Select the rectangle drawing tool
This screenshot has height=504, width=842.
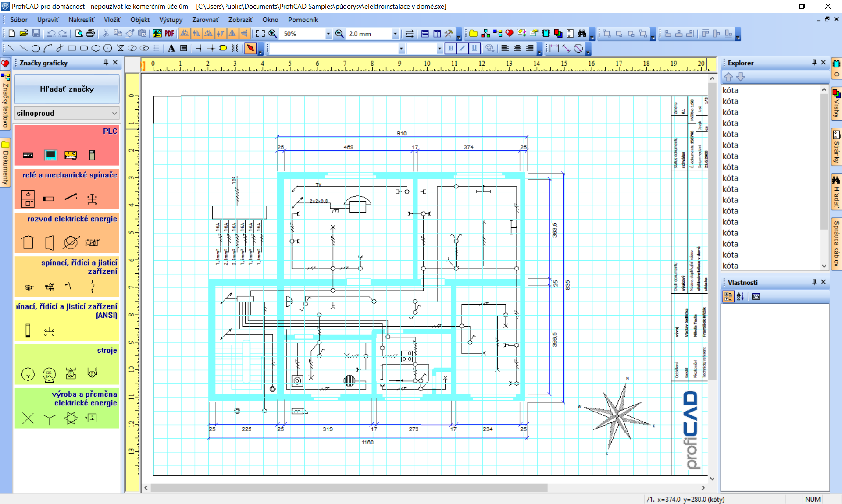click(72, 48)
